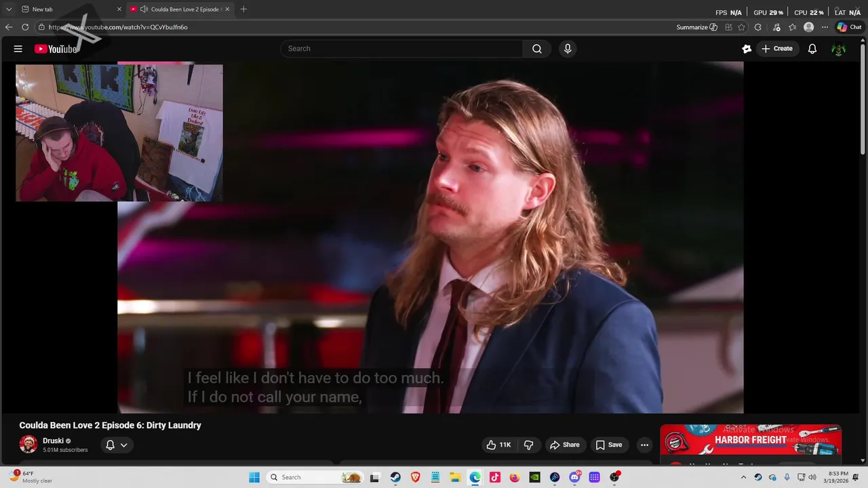Open the clock showing 8:53 PM
This screenshot has width=868, height=488.
pyautogui.click(x=837, y=477)
